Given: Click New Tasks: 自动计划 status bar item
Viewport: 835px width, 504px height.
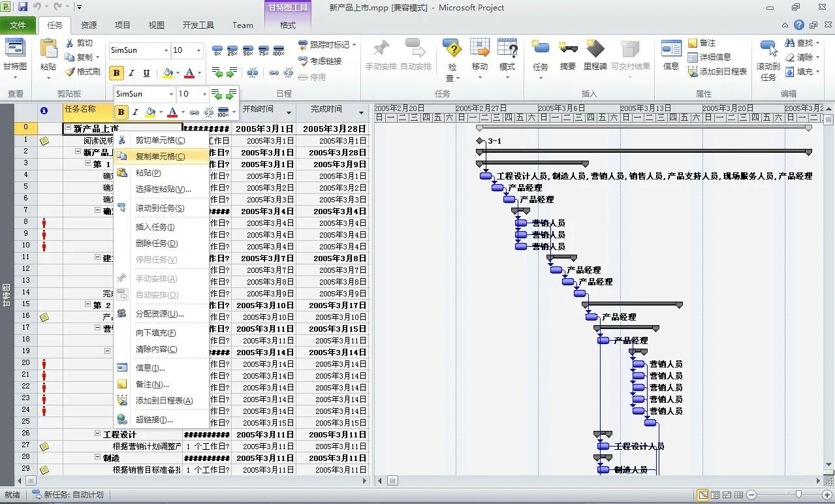Looking at the screenshot, I should click(69, 495).
